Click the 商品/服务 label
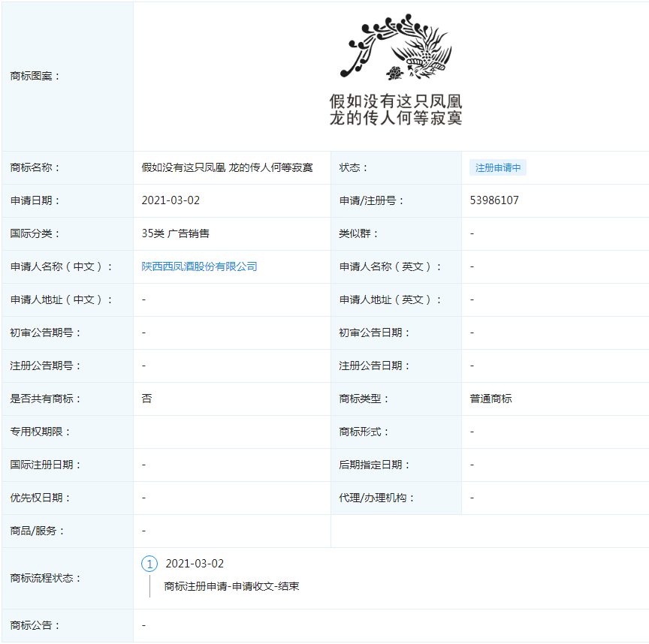Viewport: 649px width, 644px height. click(38, 531)
